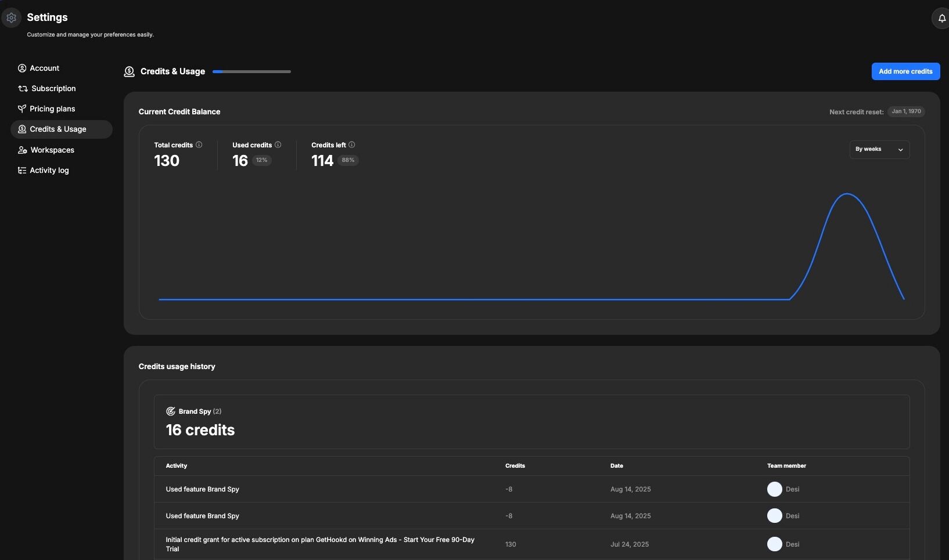Click the Next credit reset label
949x560 pixels.
pos(856,112)
